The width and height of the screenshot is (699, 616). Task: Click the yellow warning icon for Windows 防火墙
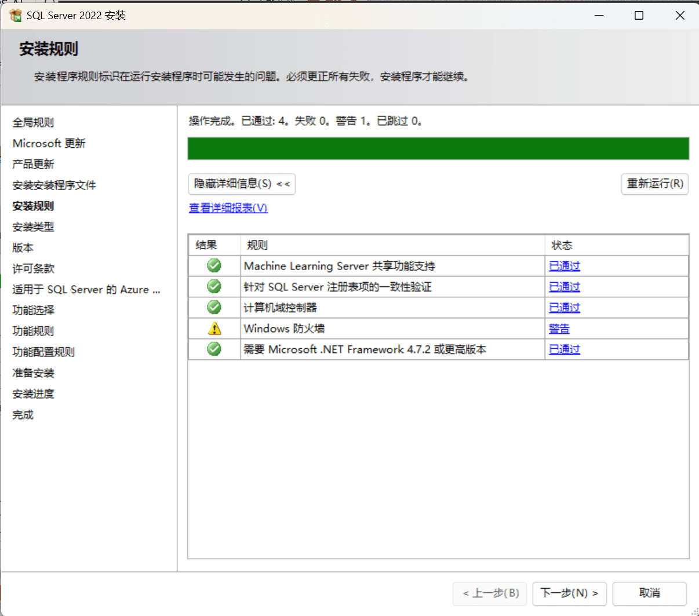coord(214,329)
